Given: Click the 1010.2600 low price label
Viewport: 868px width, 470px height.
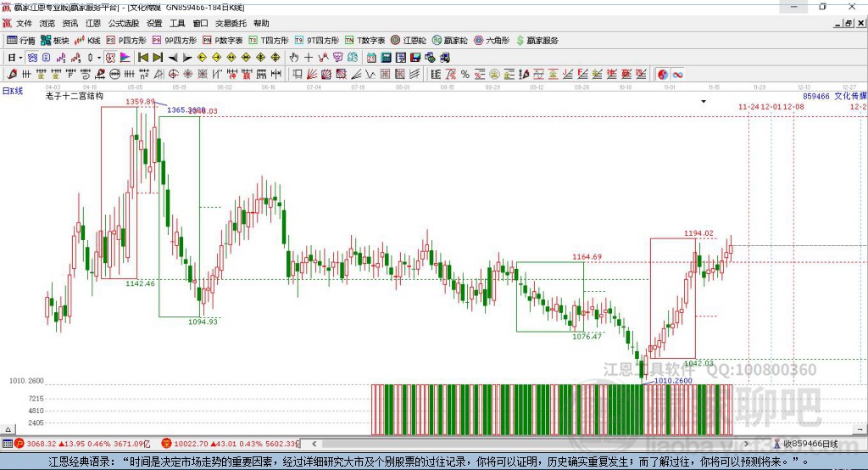Looking at the screenshot, I should coord(672,381).
